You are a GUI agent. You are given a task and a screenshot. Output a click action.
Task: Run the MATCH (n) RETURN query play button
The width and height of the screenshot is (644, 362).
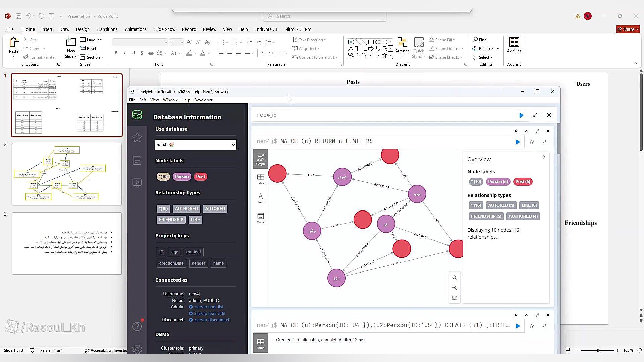pyautogui.click(x=518, y=142)
